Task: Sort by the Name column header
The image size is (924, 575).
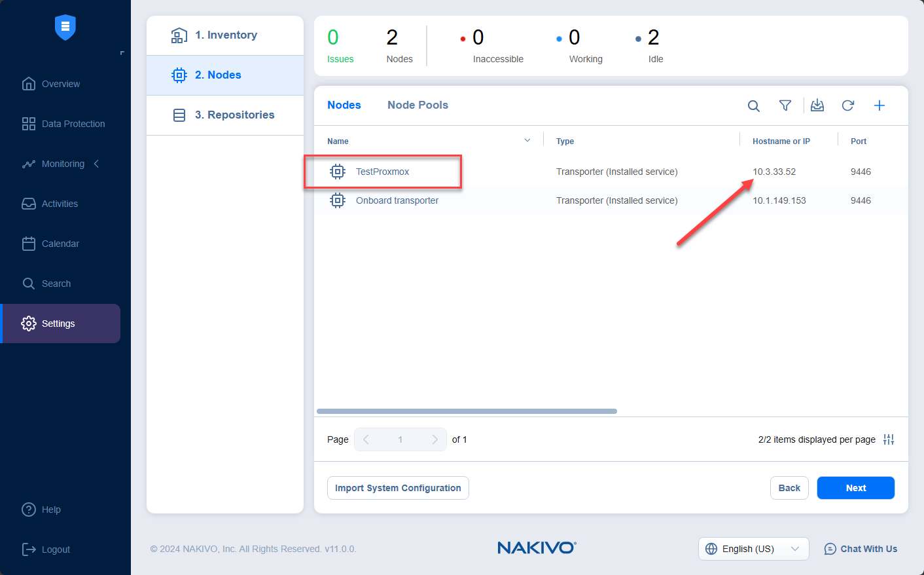Action: (338, 141)
